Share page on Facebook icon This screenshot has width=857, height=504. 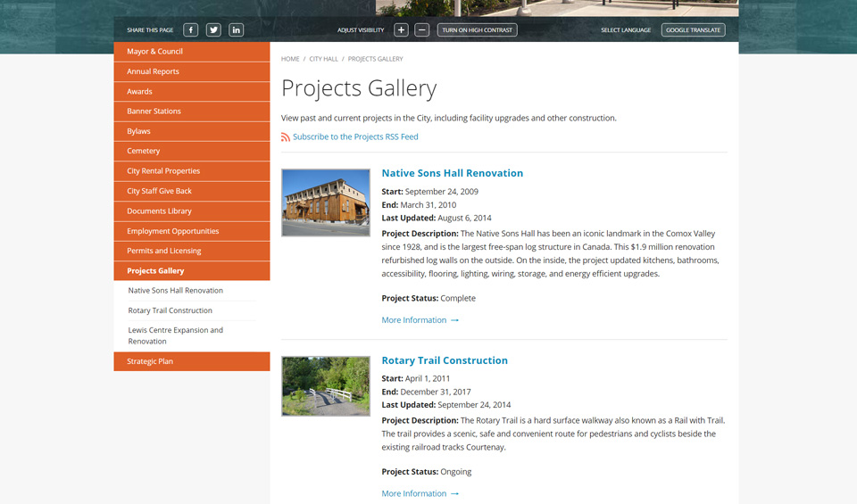click(x=191, y=29)
